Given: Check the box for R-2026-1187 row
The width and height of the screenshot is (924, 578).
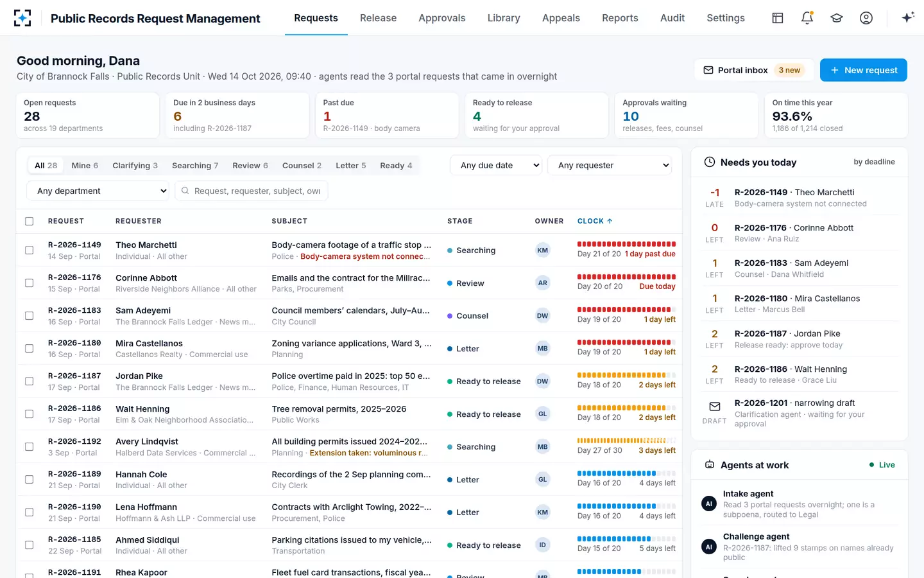Looking at the screenshot, I should [29, 381].
